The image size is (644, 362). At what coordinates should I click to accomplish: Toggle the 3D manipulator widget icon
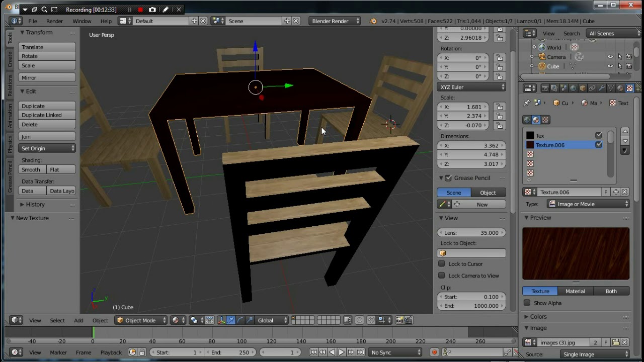click(x=221, y=320)
